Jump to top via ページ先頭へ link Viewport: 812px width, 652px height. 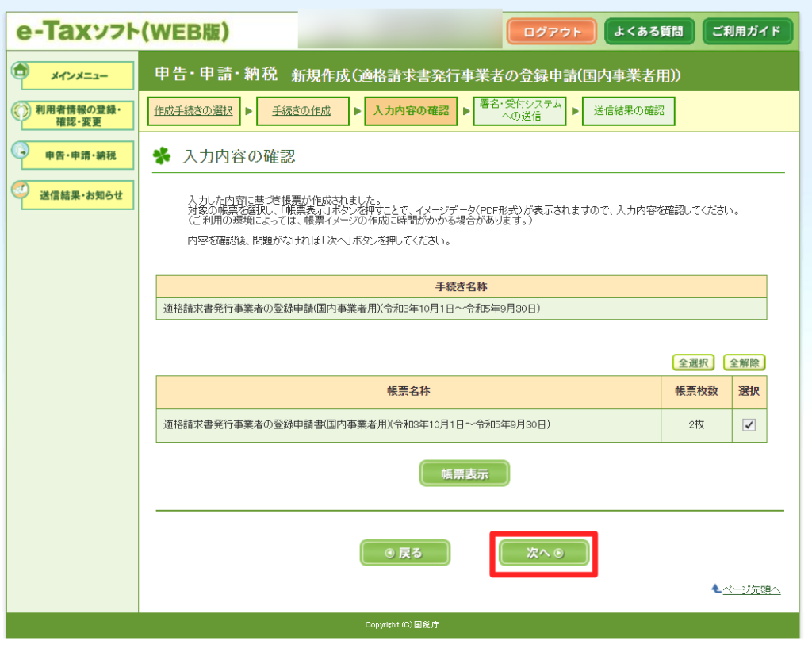tap(752, 589)
